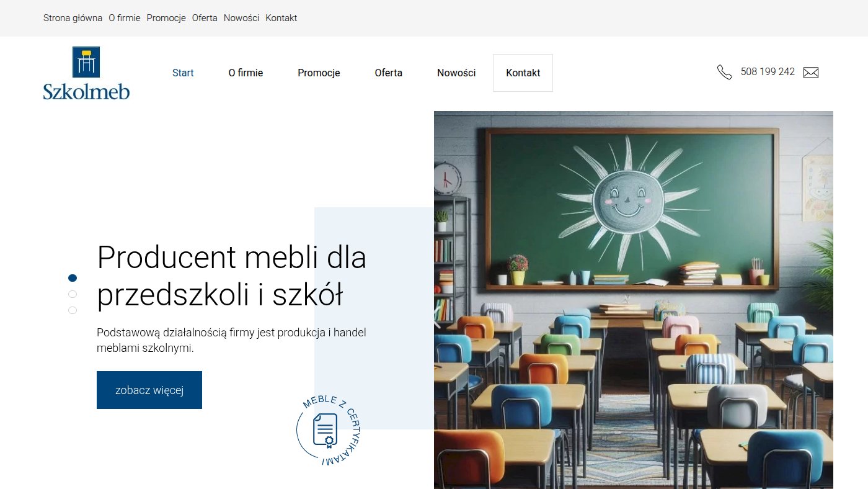Click the phone handset icon
The width and height of the screenshot is (868, 489).
pyautogui.click(x=724, y=72)
